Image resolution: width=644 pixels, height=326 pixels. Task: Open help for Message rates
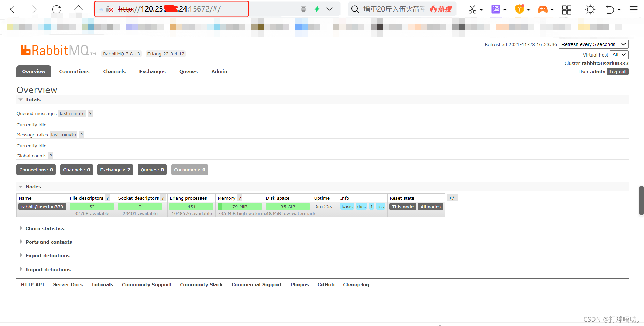(x=82, y=135)
